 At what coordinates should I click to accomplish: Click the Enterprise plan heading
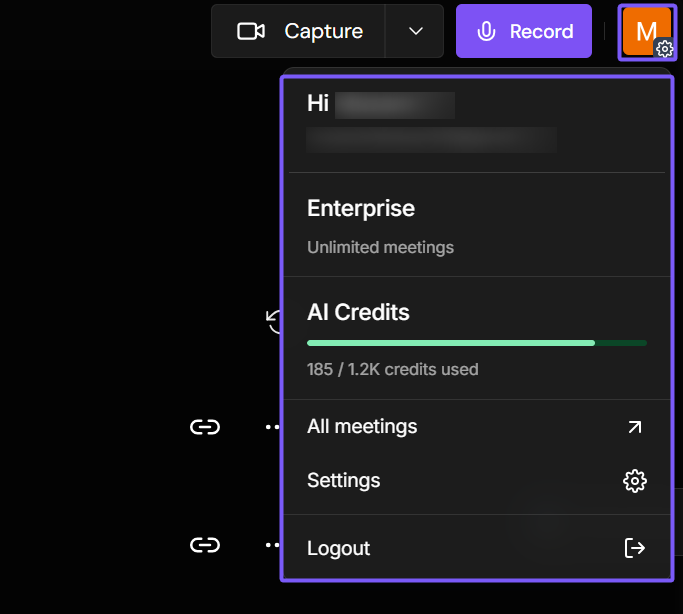(x=361, y=209)
